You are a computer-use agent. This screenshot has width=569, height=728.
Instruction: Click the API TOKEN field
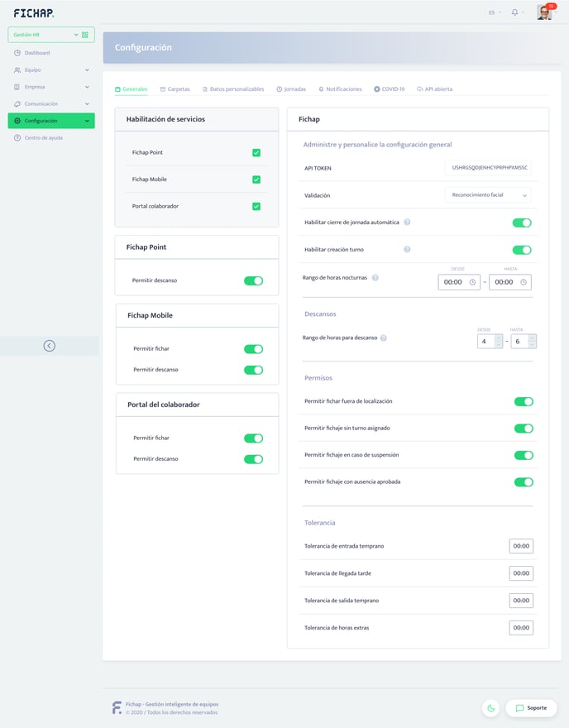click(488, 168)
